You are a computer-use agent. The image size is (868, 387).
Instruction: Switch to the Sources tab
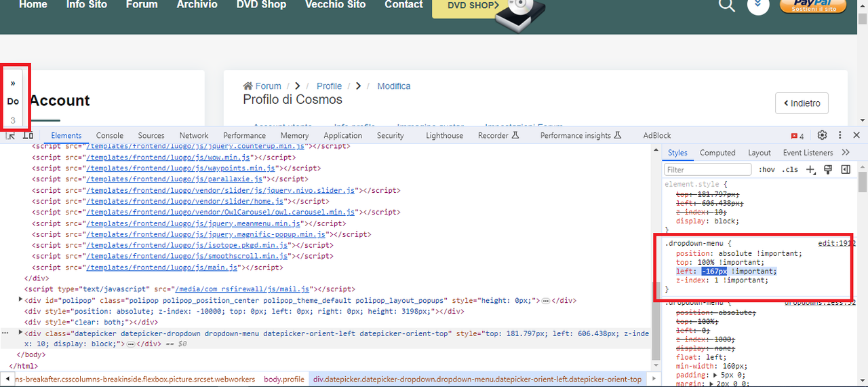(x=151, y=136)
